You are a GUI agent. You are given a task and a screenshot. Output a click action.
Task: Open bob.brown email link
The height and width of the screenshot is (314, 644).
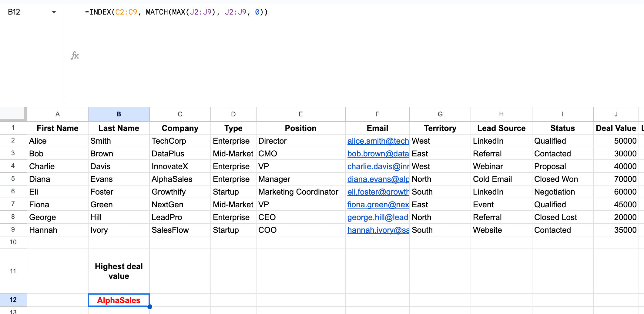(378, 154)
